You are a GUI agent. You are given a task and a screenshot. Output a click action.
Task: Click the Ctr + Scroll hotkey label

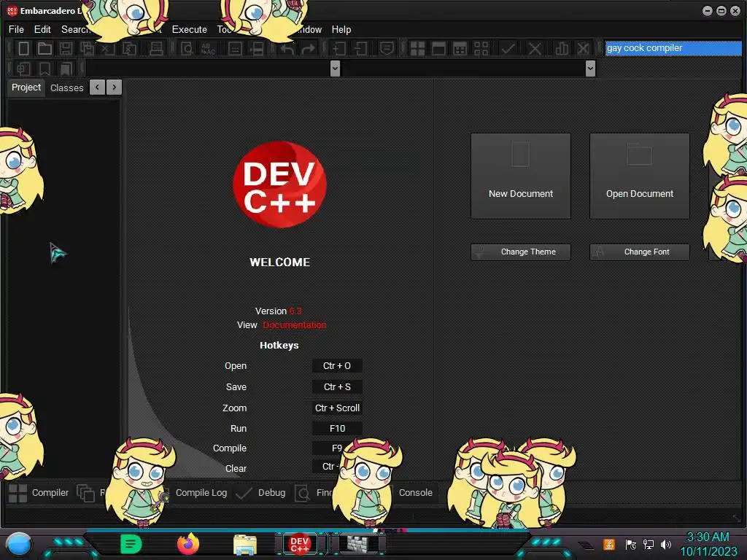[337, 408]
